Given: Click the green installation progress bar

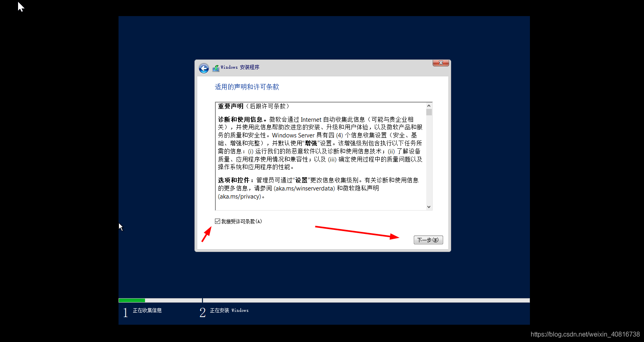Looking at the screenshot, I should pyautogui.click(x=132, y=300).
